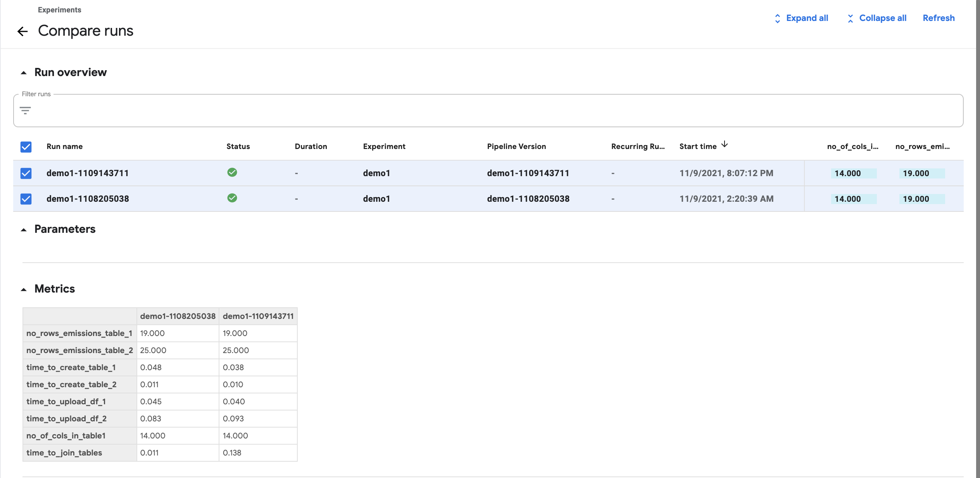Go back using the arrow beside Compare runs
Viewport: 980px width, 478px height.
(x=23, y=31)
